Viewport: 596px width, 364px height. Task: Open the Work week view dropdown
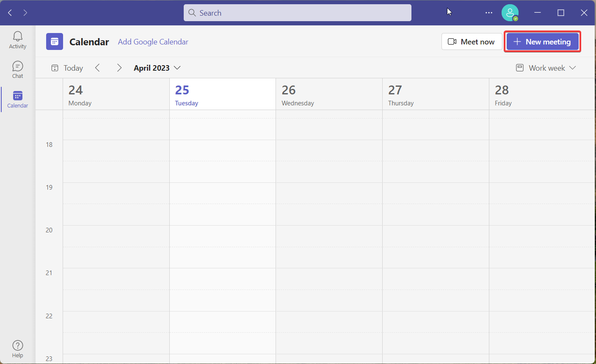546,68
